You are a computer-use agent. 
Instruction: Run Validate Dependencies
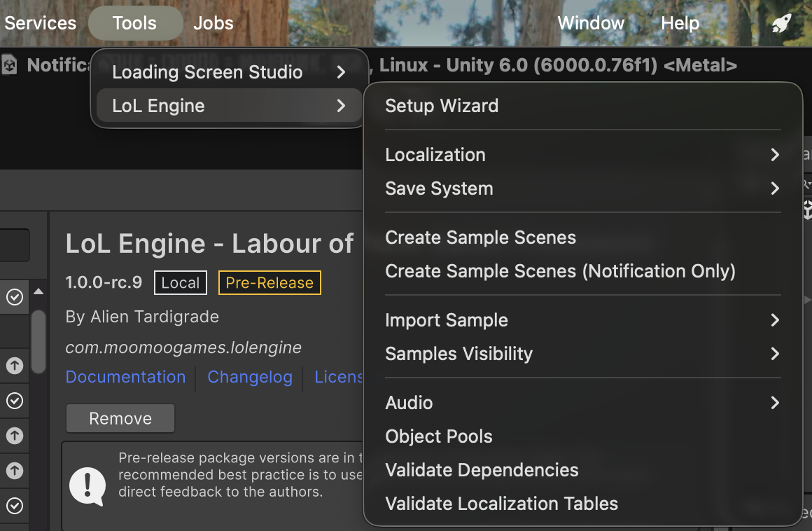tap(582, 470)
